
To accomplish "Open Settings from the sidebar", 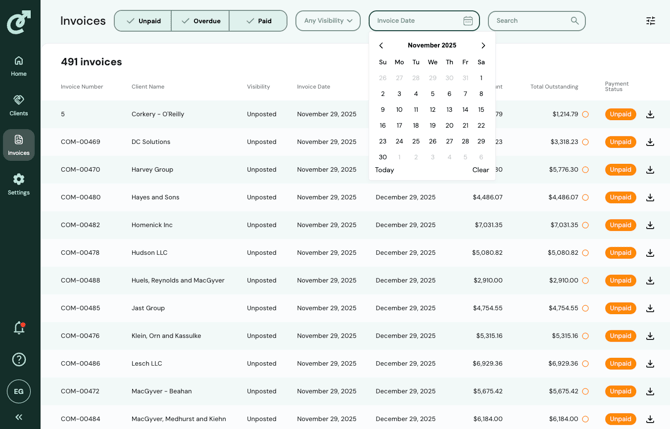I will point(19,185).
